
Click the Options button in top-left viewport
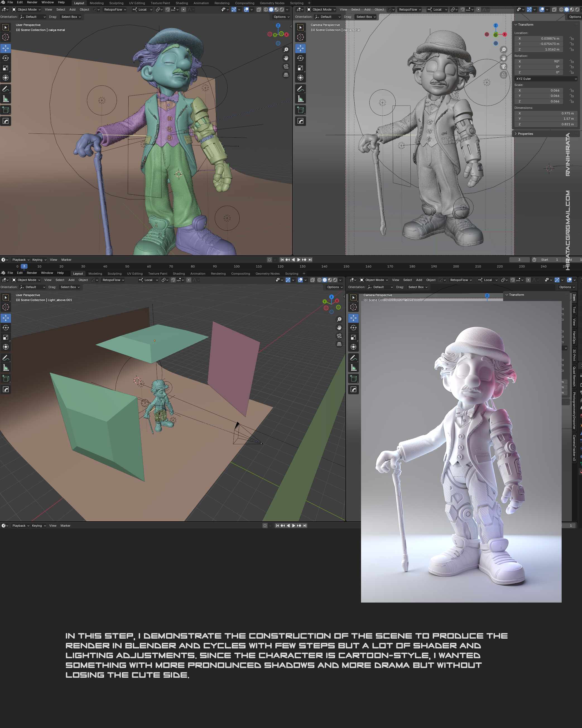[281, 17]
